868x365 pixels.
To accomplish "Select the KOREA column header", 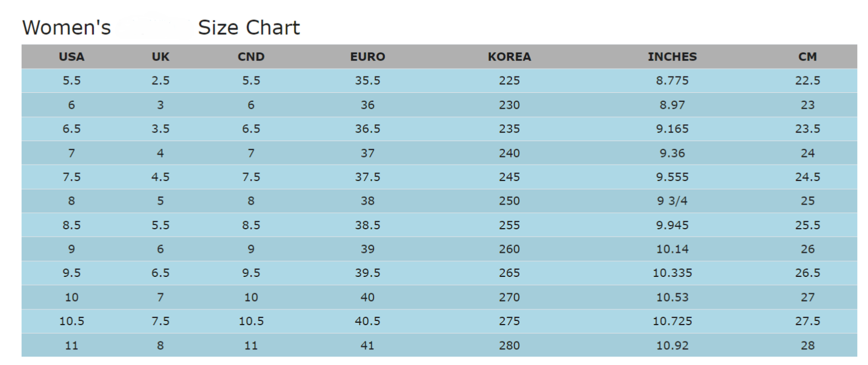I will (509, 57).
